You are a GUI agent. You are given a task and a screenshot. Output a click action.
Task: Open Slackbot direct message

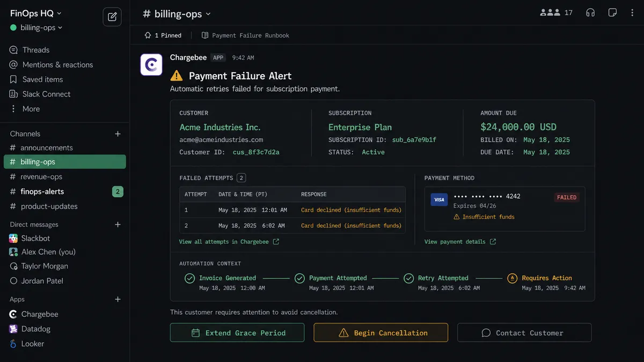coord(35,238)
